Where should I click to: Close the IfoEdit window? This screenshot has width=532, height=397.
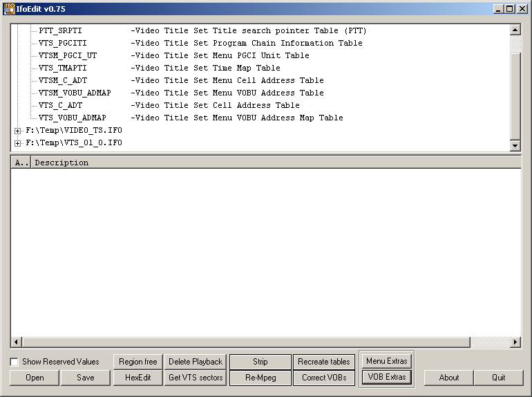[x=522, y=9]
